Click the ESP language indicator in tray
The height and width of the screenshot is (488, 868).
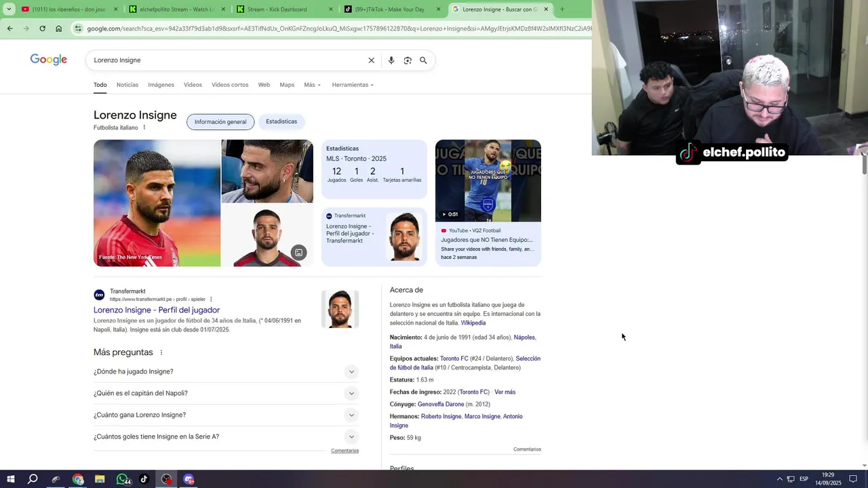(804, 479)
